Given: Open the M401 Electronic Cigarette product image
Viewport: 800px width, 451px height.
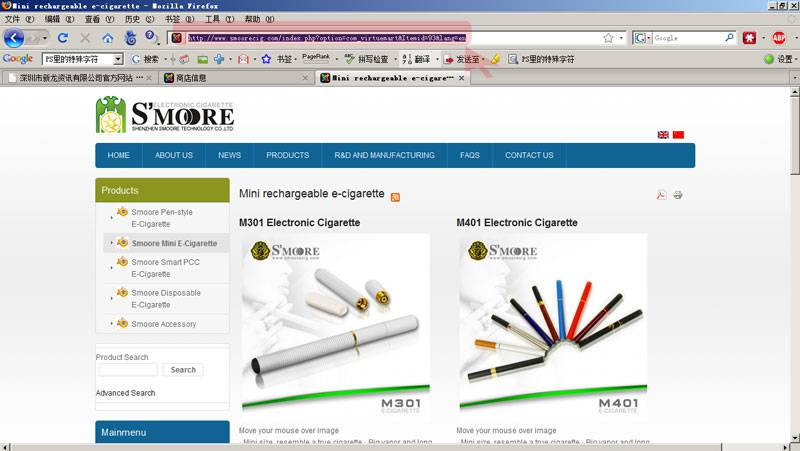Looking at the screenshot, I should [553, 325].
